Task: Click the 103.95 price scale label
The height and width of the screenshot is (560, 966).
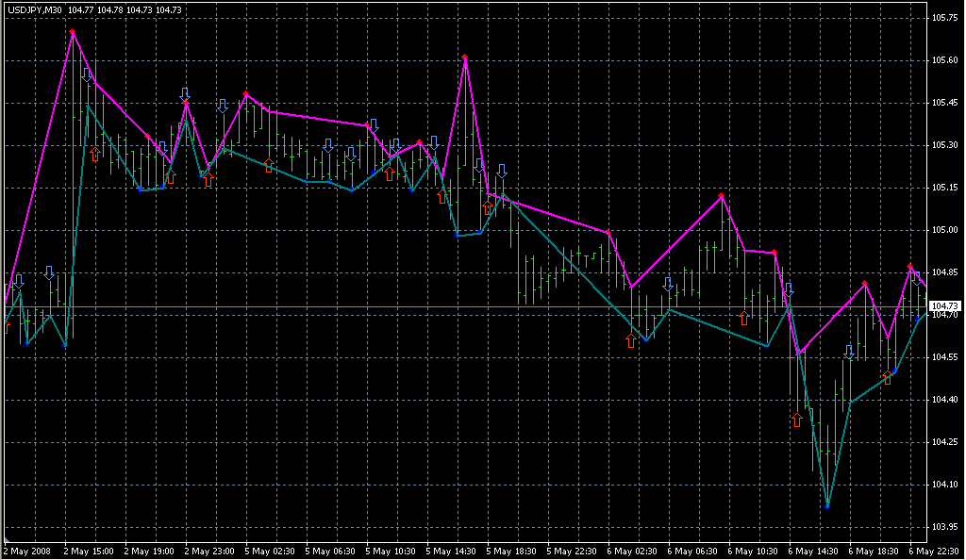Action: (x=944, y=527)
